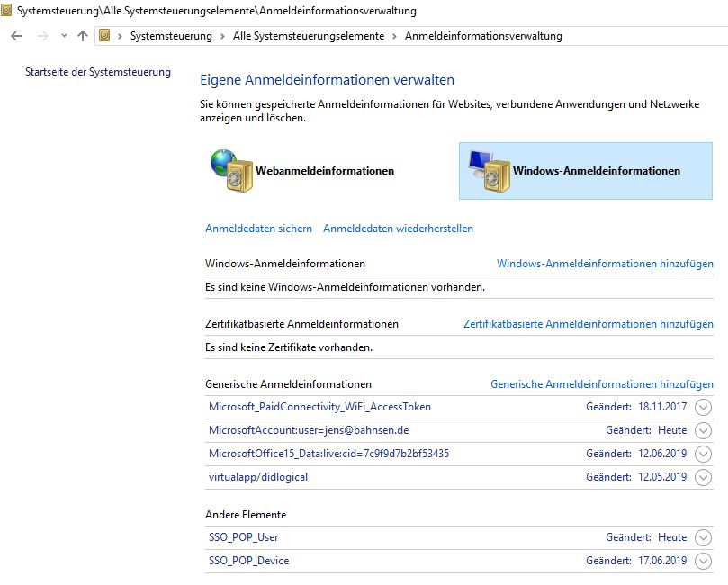Click the title bar Control Panel icon

point(6,10)
